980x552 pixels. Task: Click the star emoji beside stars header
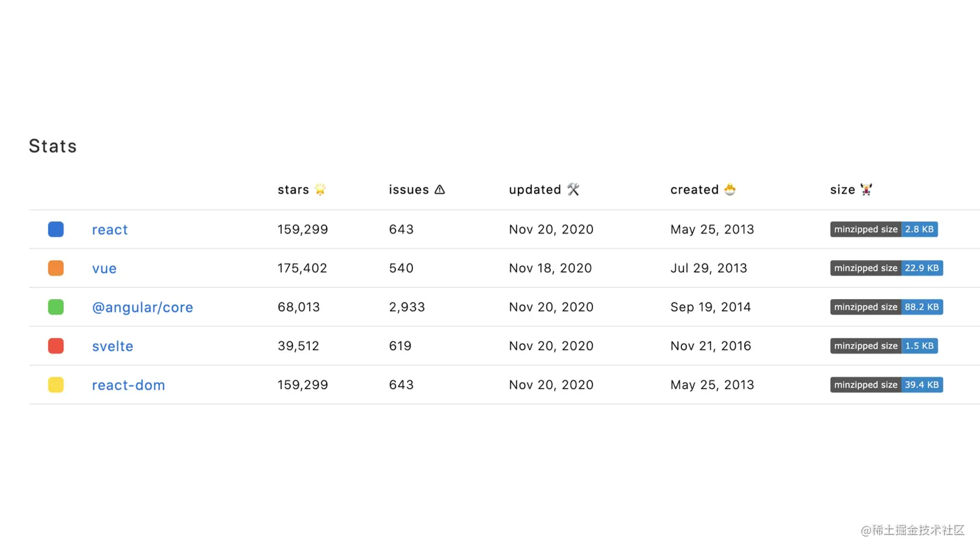pos(320,189)
